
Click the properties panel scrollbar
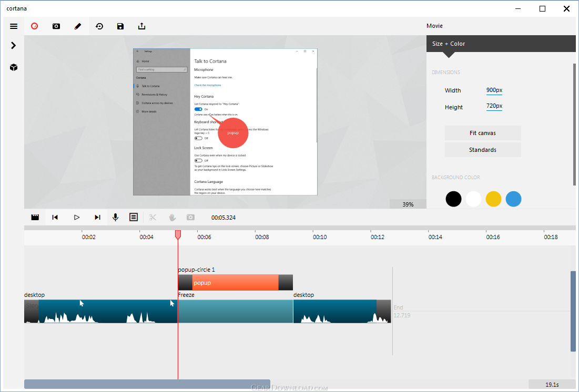click(x=574, y=125)
